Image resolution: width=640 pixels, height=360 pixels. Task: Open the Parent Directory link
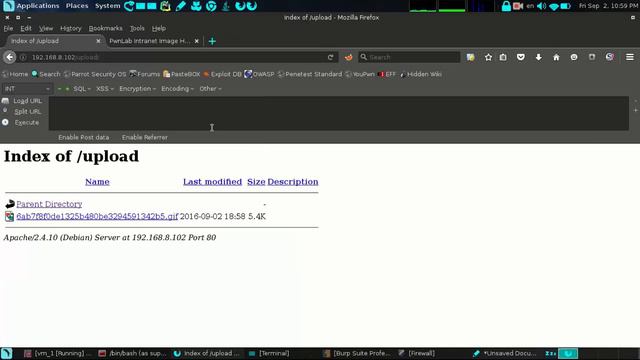(49, 204)
